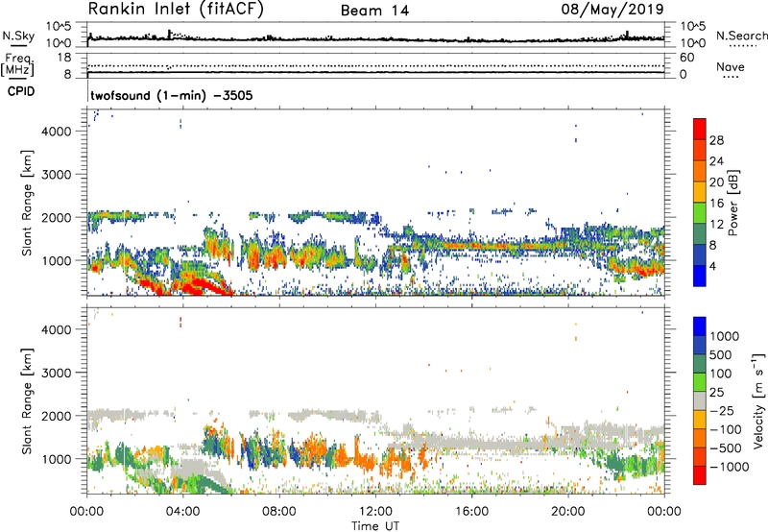Click the velocity panel 'Slant Range [km]' label
Viewport: 768px width, 532px height.
click(x=27, y=401)
